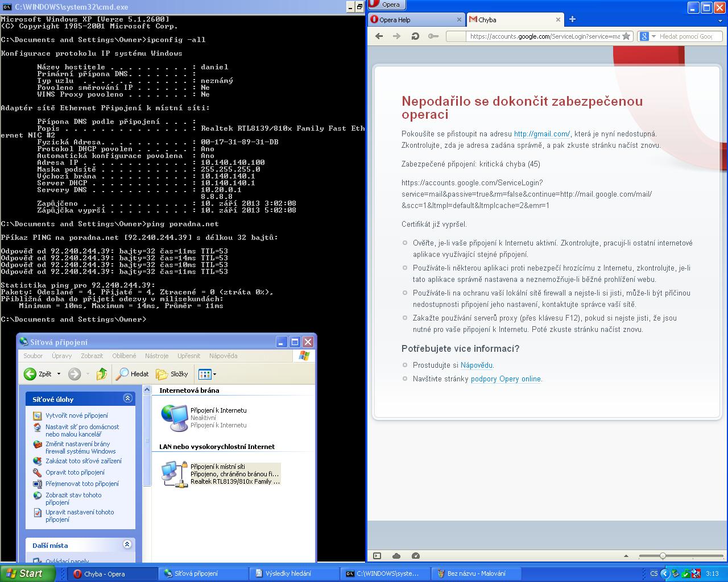Viewport: 728px width, 582px height.
Task: Open the Oblíbené menu
Action: 124,356
